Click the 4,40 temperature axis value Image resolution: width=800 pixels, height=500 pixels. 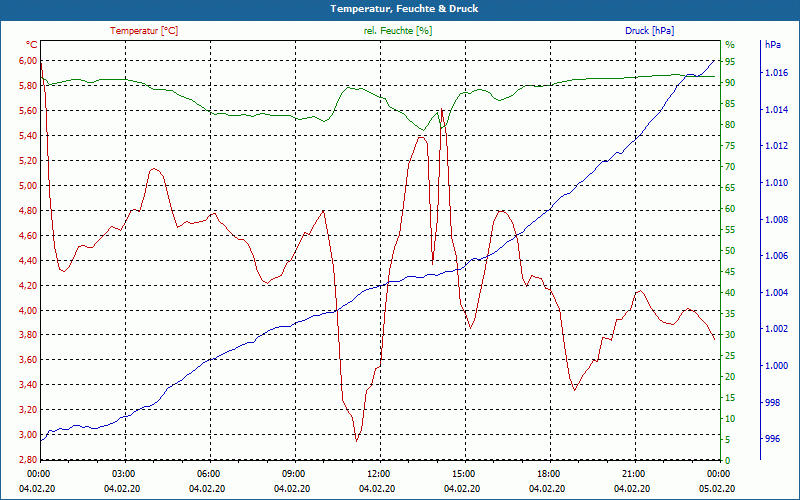[x=28, y=261]
